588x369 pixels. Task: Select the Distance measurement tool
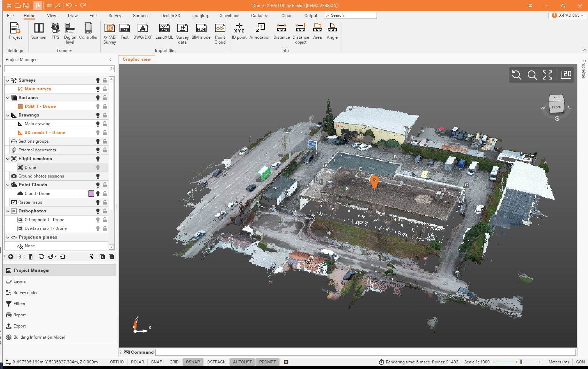tap(281, 31)
